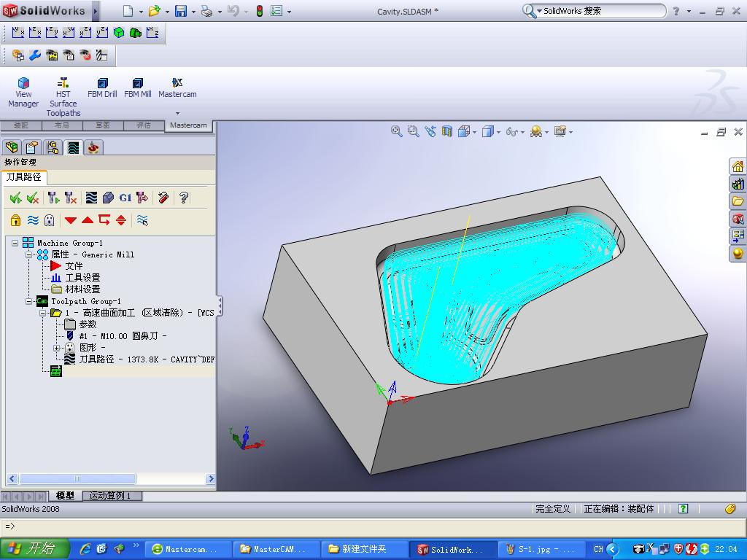Collapse Generic Mill properties node

tap(29, 254)
